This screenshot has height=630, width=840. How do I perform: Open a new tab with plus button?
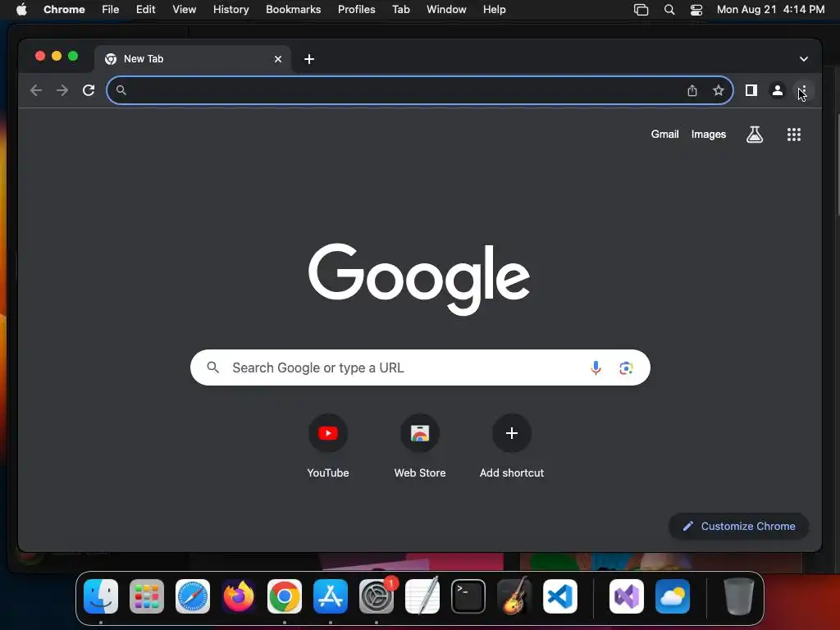pyautogui.click(x=309, y=59)
